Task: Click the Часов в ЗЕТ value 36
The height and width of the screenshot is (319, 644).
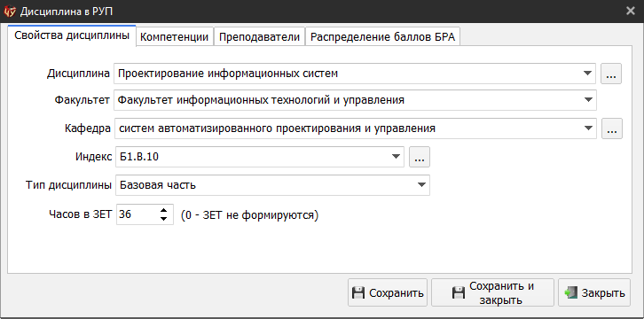Action: (125, 214)
